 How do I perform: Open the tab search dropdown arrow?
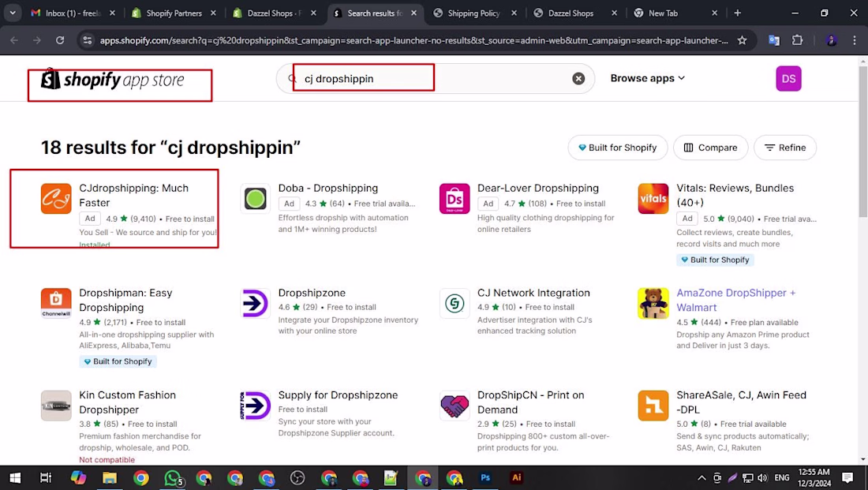(12, 13)
